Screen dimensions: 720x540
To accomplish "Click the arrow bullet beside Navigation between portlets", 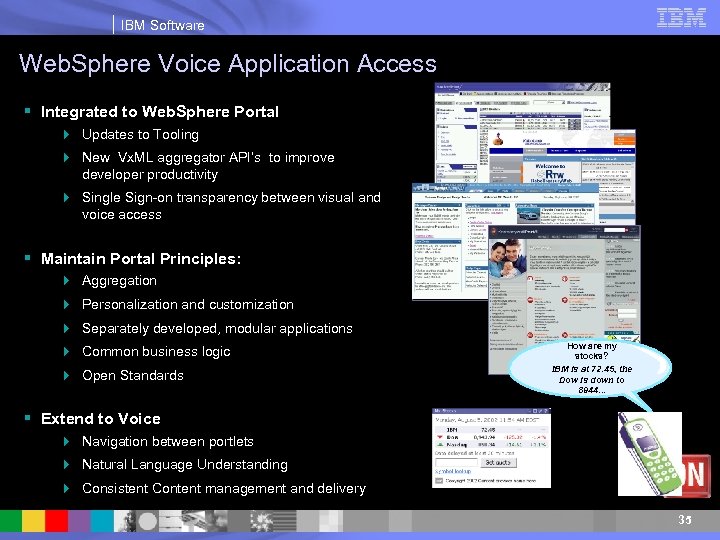I will [x=67, y=442].
